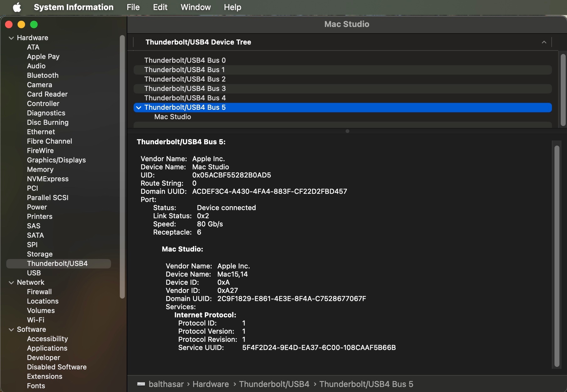Select PCI in the sidebar
The height and width of the screenshot is (392, 567).
coord(32,188)
